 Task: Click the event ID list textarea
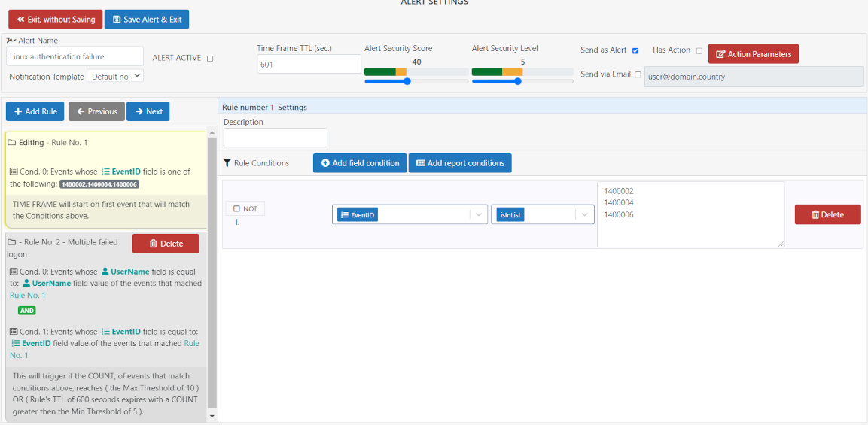pyautogui.click(x=691, y=214)
